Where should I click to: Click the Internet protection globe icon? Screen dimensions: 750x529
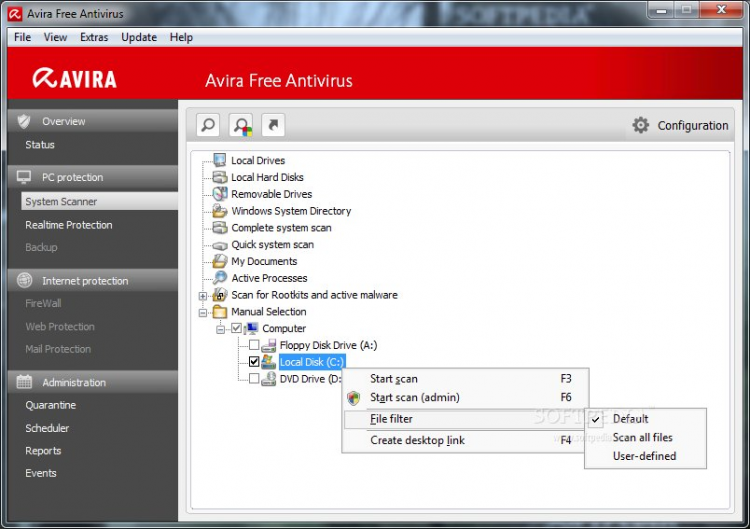pyautogui.click(x=24, y=280)
